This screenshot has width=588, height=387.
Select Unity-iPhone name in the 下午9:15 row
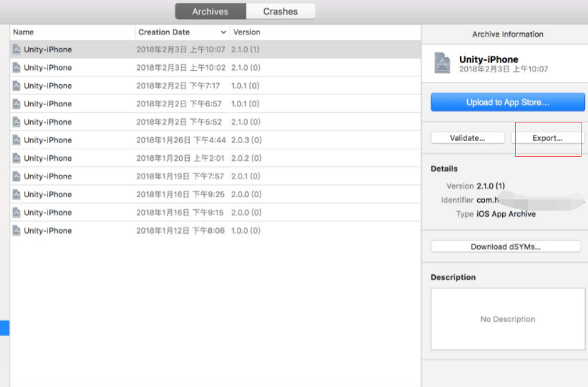click(x=48, y=212)
